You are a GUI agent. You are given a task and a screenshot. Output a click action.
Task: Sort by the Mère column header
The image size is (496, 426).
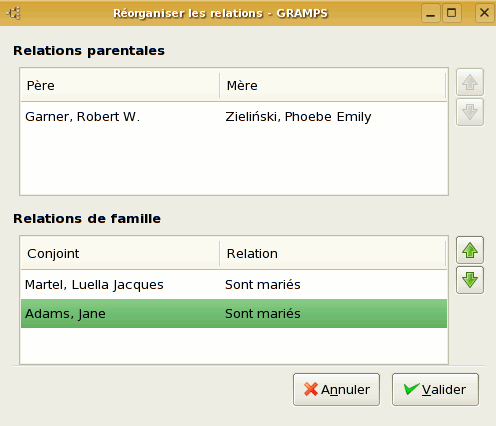point(333,86)
